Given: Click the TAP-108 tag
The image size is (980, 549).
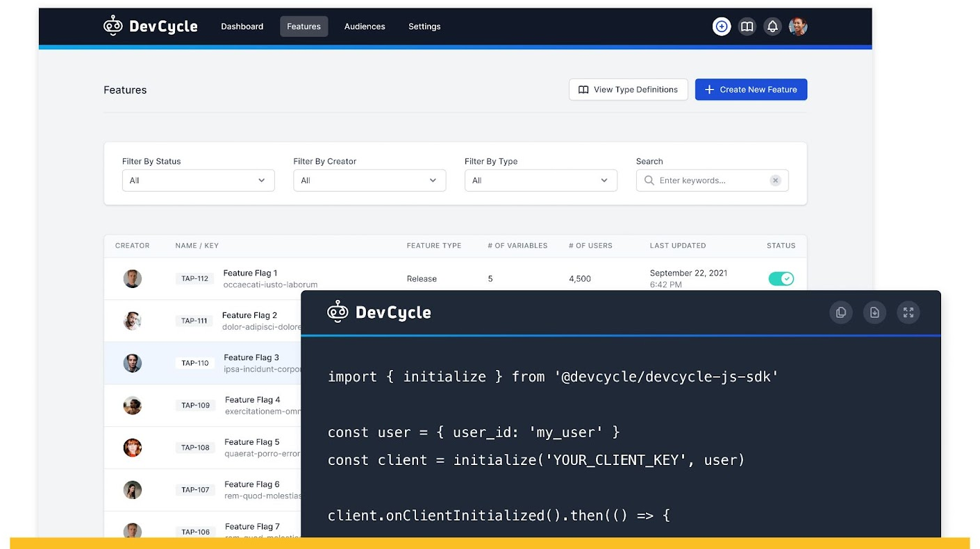Looking at the screenshot, I should click(x=196, y=448).
